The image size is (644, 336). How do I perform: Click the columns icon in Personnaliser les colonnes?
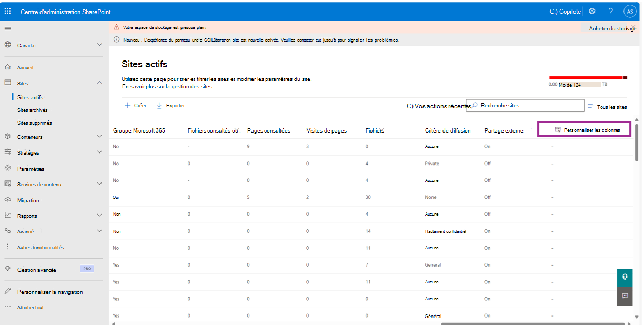pyautogui.click(x=558, y=129)
